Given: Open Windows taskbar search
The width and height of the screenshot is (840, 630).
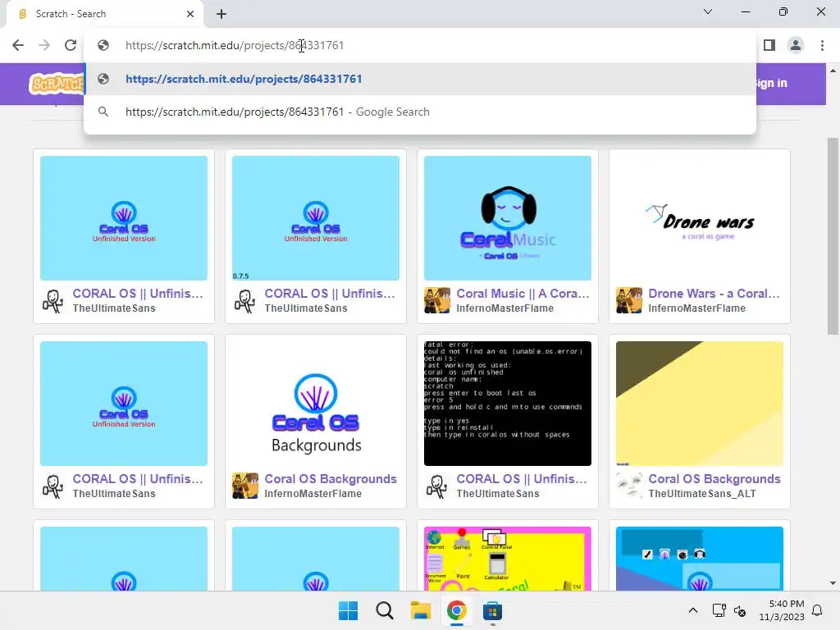Looking at the screenshot, I should (x=384, y=610).
